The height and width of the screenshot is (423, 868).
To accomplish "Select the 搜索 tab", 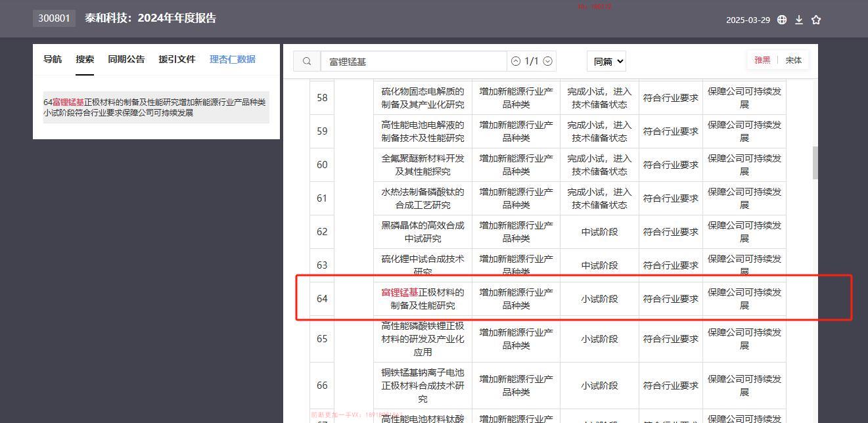I will (85, 59).
